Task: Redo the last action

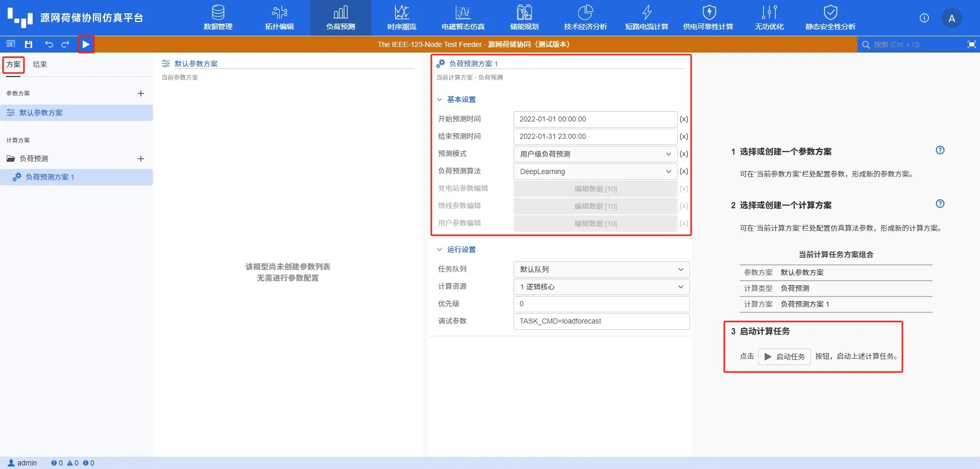Action: click(x=65, y=44)
